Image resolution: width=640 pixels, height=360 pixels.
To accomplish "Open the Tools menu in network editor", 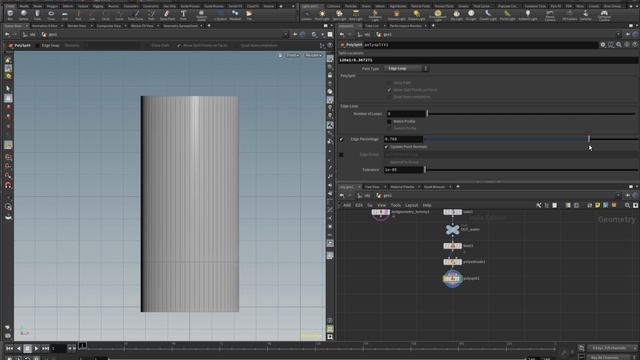I will pos(396,205).
